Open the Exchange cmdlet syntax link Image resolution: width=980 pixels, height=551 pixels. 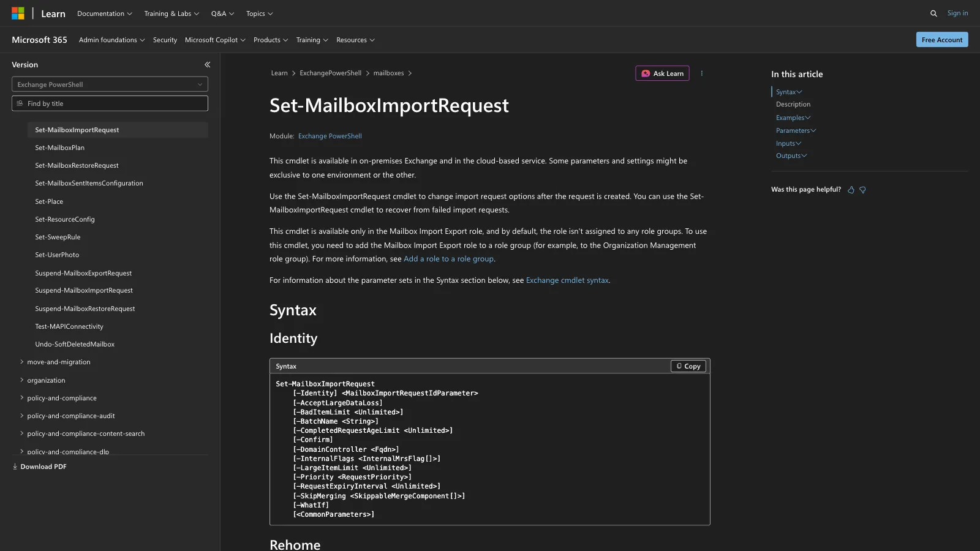tap(567, 280)
